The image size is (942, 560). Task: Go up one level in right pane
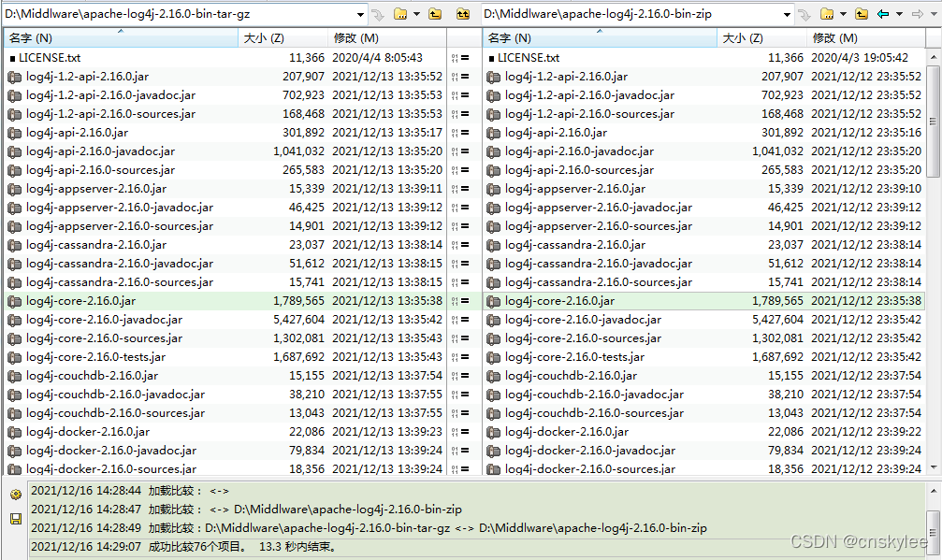(862, 14)
